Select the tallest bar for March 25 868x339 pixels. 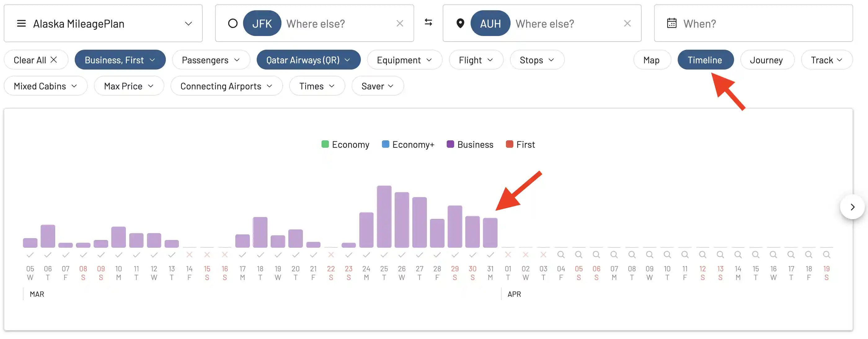tap(384, 217)
